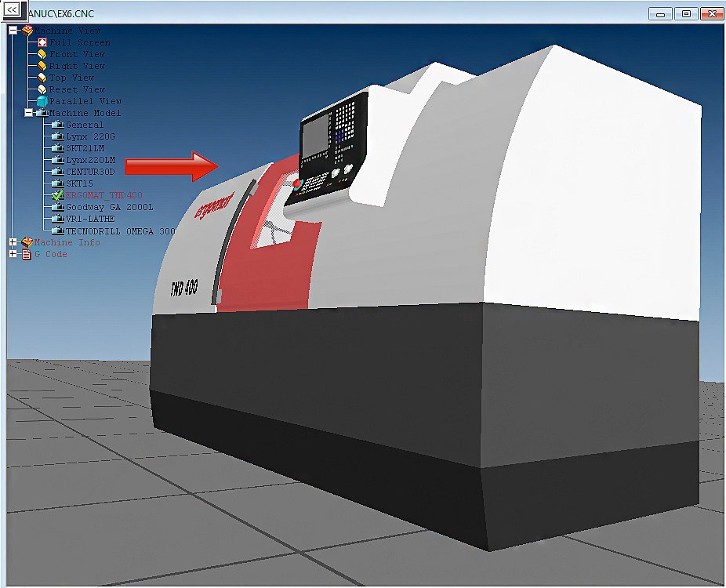726x588 pixels.
Task: Click the Full Screen icon in tree
Action: pyautogui.click(x=42, y=42)
